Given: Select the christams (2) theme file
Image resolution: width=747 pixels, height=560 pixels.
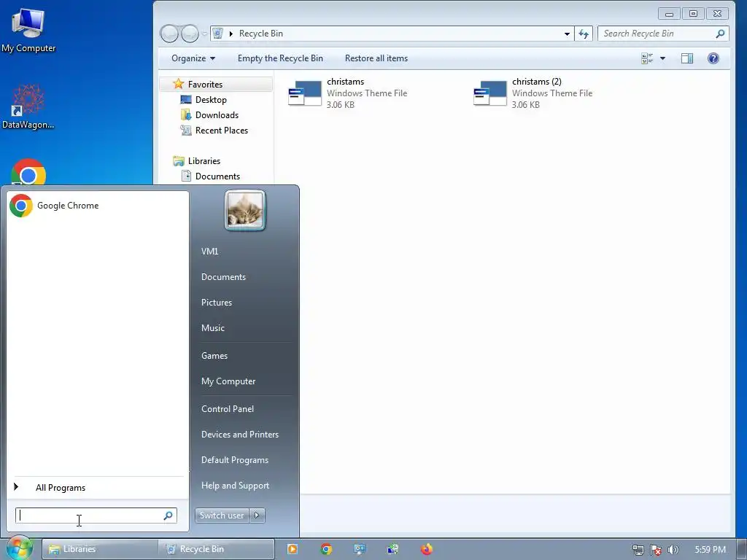Looking at the screenshot, I should coord(533,93).
